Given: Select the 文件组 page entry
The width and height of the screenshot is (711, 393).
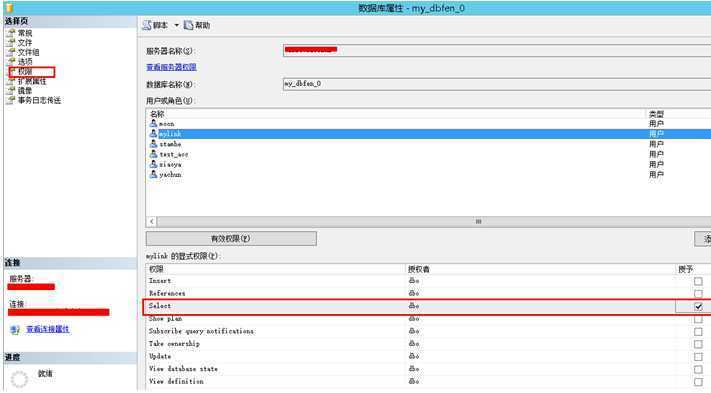Looking at the screenshot, I should coord(28,52).
